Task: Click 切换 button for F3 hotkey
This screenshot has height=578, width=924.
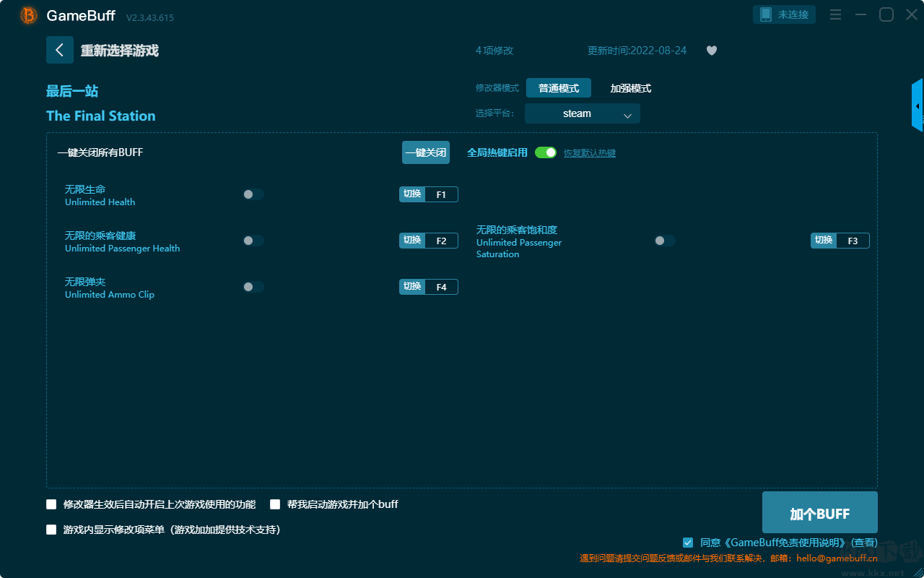Action: pyautogui.click(x=824, y=241)
